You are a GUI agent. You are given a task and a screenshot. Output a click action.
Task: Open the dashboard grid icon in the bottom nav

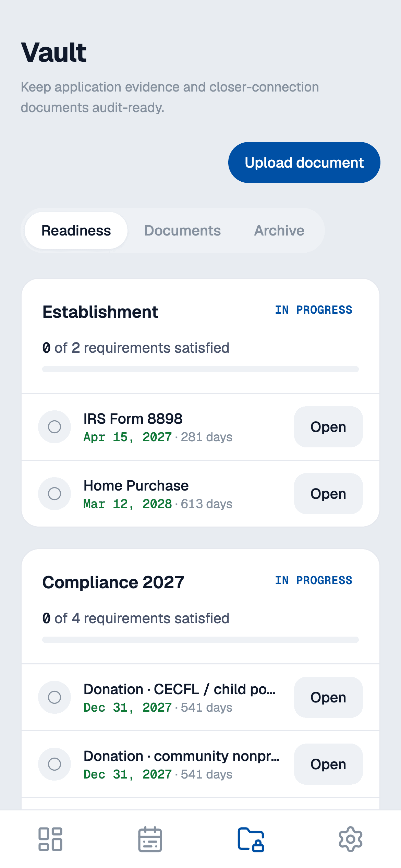pos(50,839)
